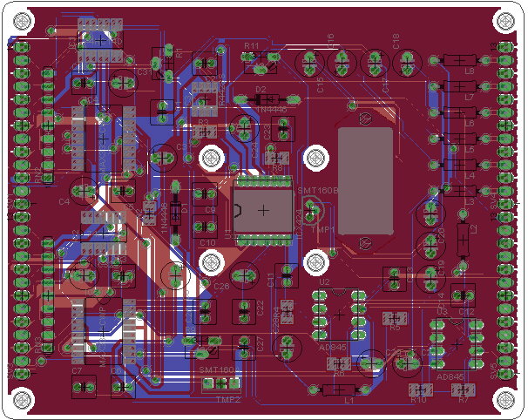Click the TMP2 three-pin header
This screenshot has height=420, width=528.
[221, 383]
